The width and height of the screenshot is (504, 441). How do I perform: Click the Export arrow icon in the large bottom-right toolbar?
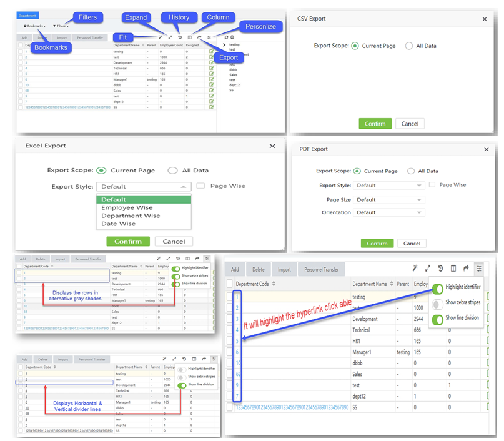click(x=466, y=269)
